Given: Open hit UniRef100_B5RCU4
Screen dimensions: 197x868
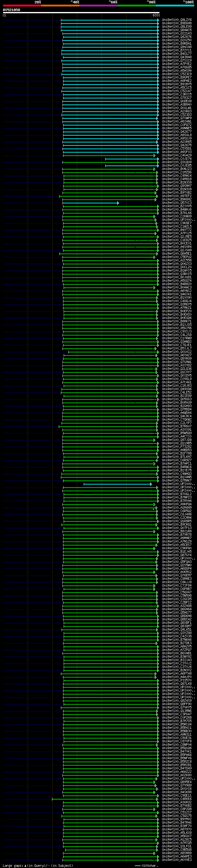Looking at the screenshot, I should point(177,724).
